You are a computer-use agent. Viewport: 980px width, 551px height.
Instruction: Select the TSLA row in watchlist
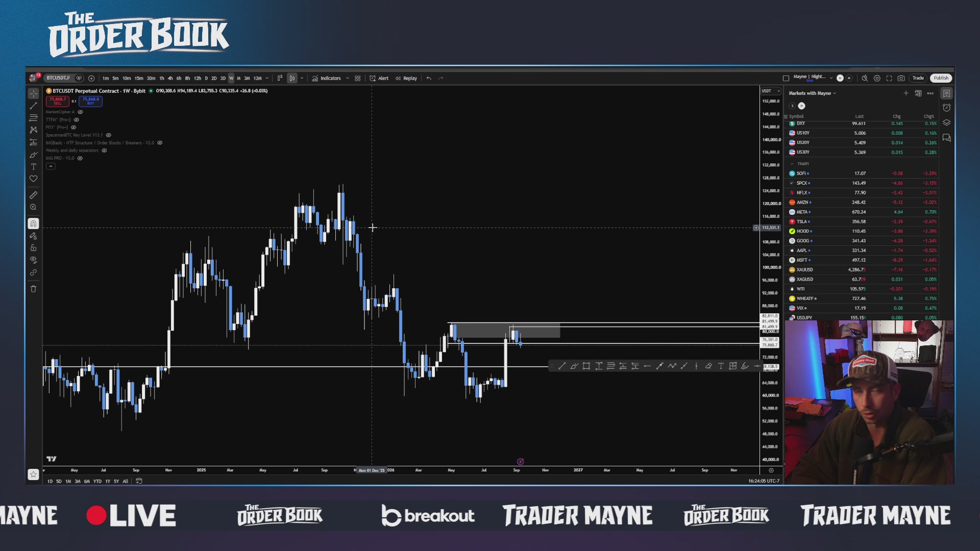pyautogui.click(x=863, y=221)
